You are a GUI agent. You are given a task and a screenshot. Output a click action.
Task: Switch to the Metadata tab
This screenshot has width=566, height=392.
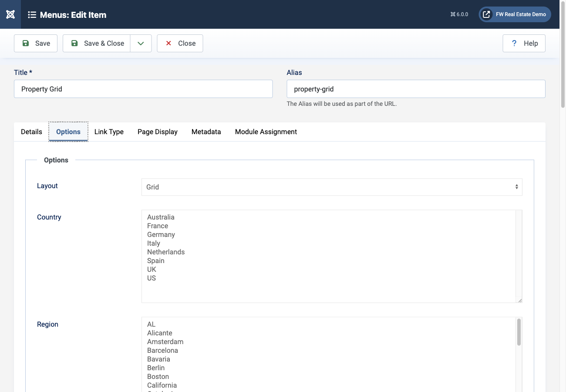pyautogui.click(x=206, y=132)
